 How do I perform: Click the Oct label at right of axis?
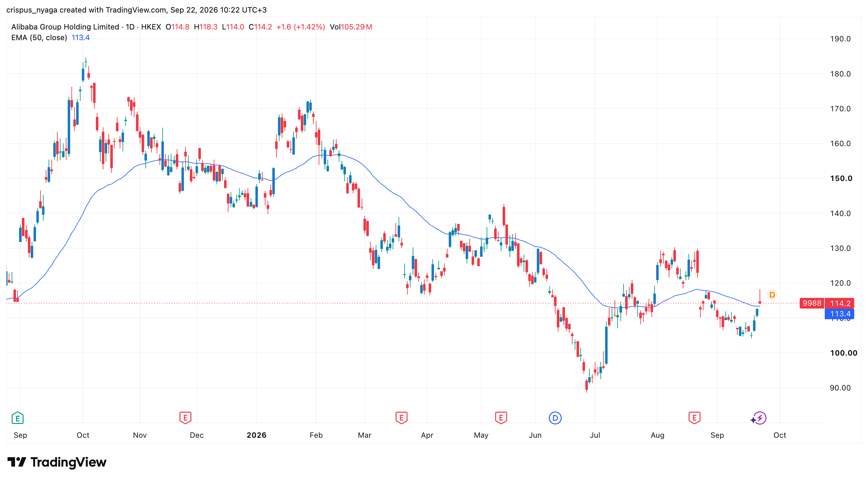779,435
